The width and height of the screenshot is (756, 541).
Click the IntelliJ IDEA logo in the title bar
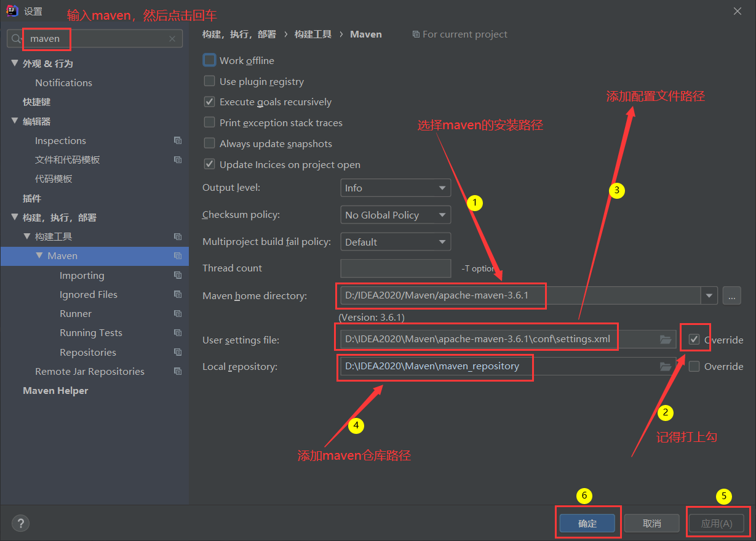pyautogui.click(x=12, y=10)
